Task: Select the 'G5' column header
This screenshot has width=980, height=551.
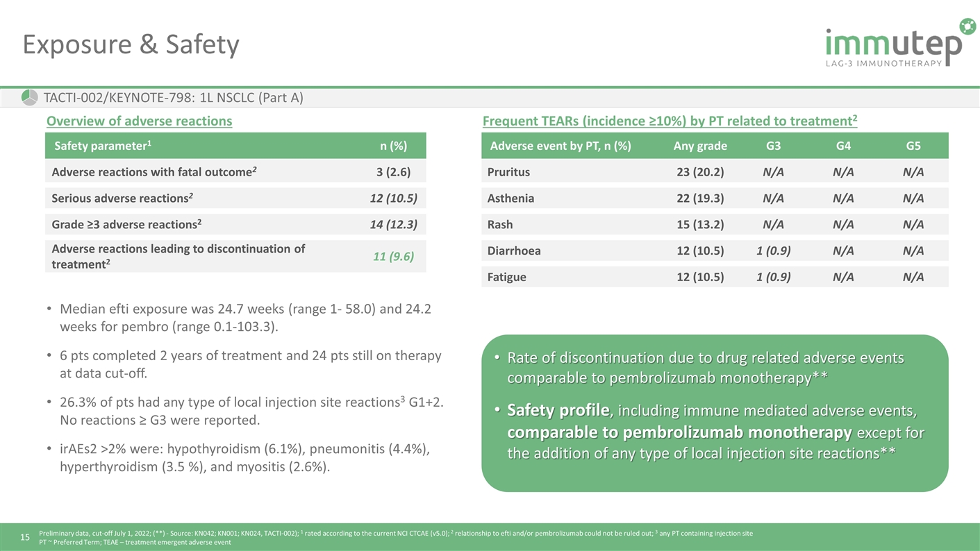Action: coord(913,146)
